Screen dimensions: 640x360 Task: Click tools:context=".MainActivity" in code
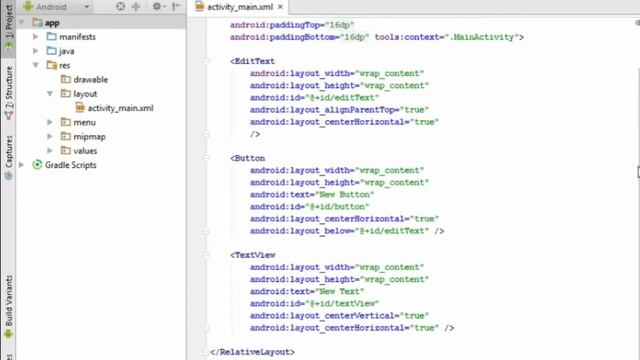pyautogui.click(x=447, y=37)
